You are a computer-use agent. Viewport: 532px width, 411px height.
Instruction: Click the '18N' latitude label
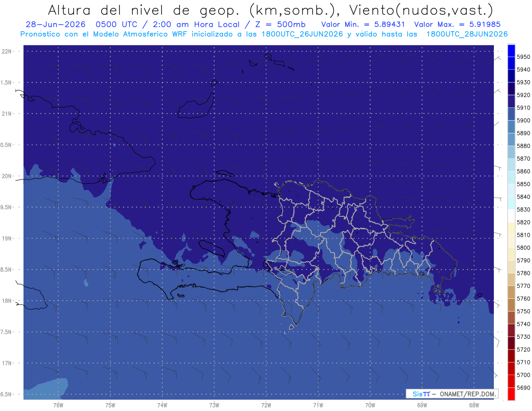(8, 301)
